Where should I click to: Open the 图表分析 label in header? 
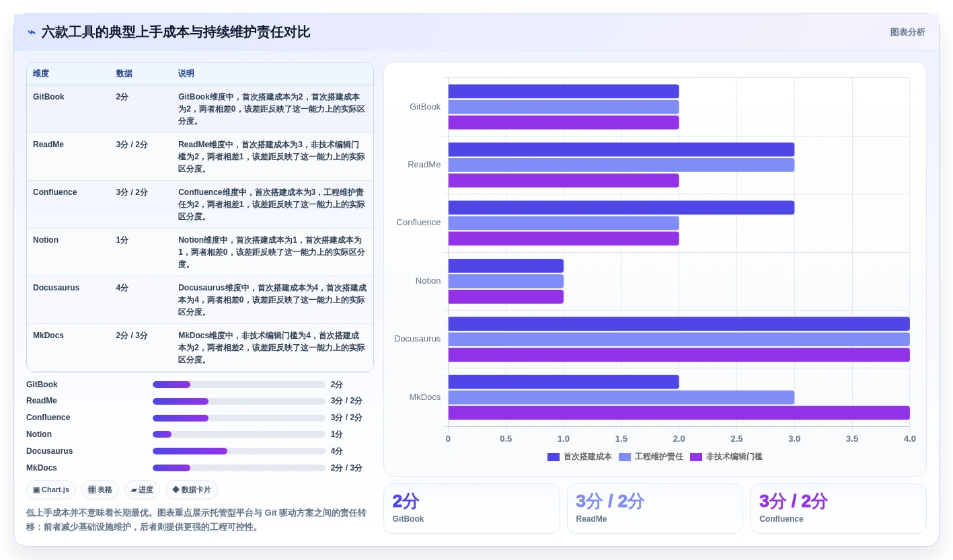click(x=907, y=32)
